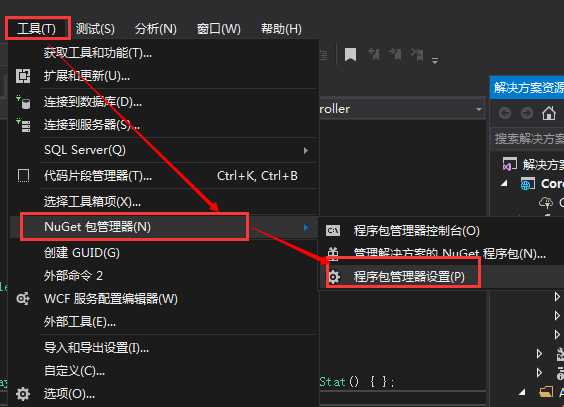This screenshot has width=564, height=407.
Task: Collapse the Core project tree node
Action: point(505,184)
